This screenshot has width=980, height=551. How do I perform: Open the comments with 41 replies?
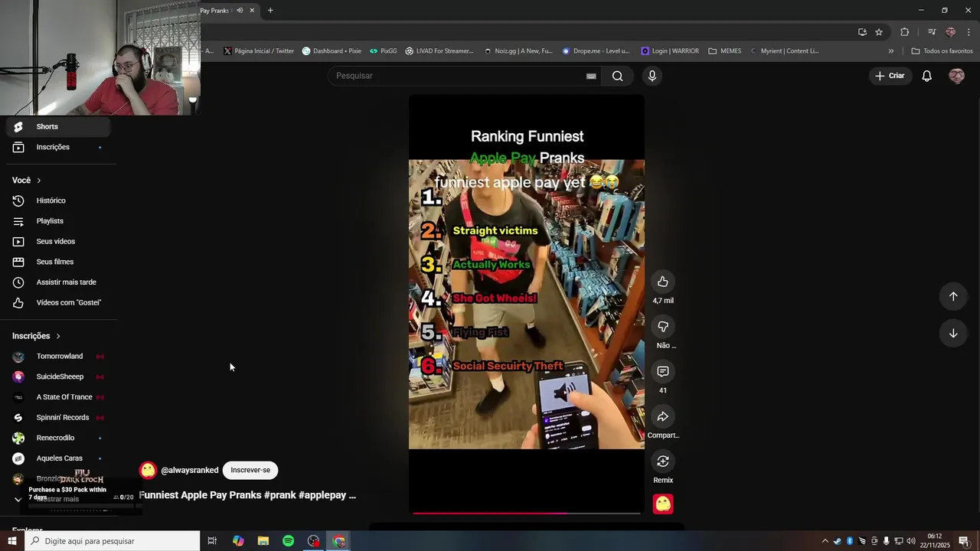[x=663, y=371]
